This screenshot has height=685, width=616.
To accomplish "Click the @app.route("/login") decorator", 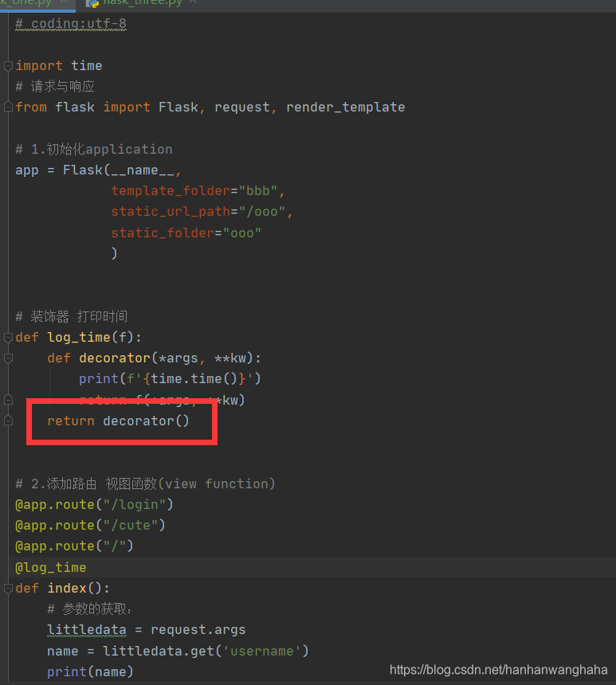I will 95,505.
